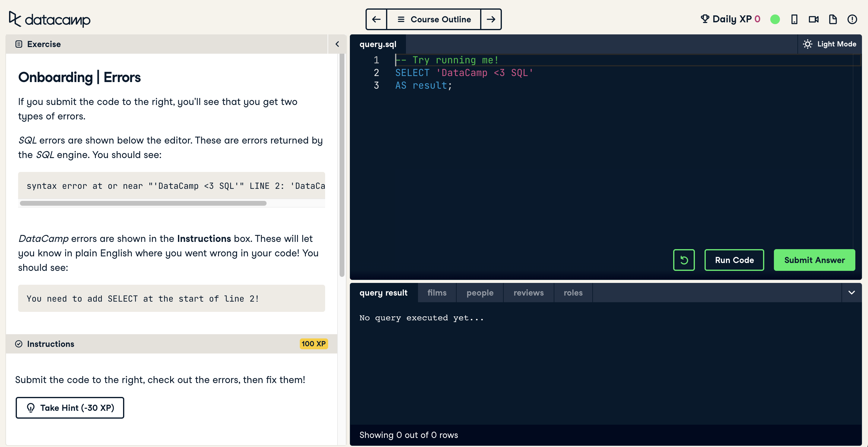
Task: Go to previous exercise arrow
Action: (376, 19)
